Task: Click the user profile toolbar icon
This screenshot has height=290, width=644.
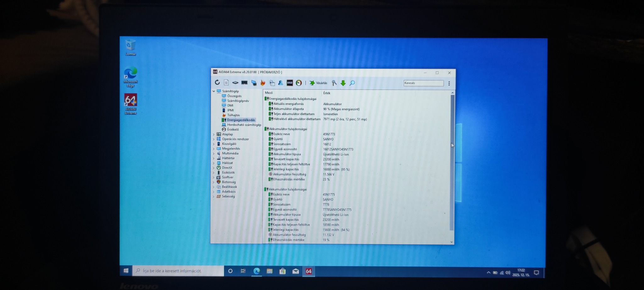Action: [280, 83]
